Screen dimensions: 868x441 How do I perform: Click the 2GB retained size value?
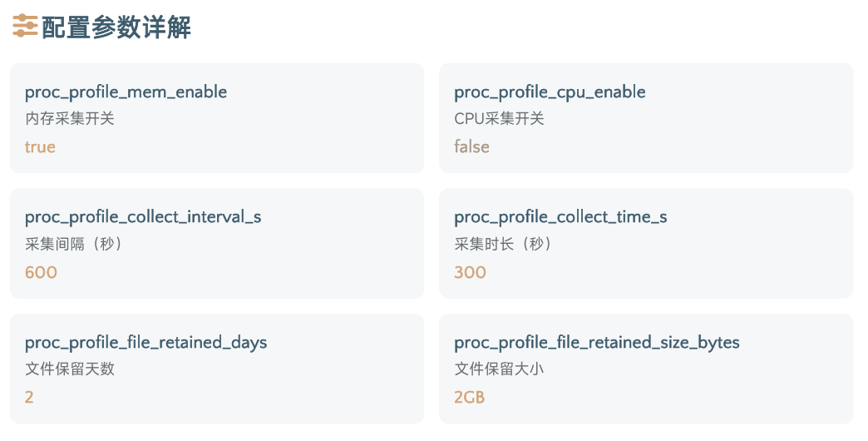(470, 397)
